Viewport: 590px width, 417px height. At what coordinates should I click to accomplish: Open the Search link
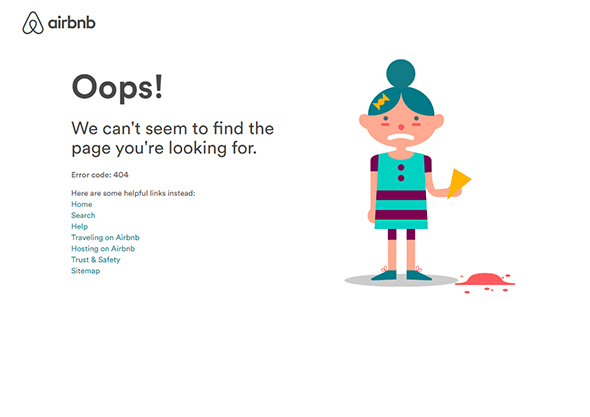point(83,215)
